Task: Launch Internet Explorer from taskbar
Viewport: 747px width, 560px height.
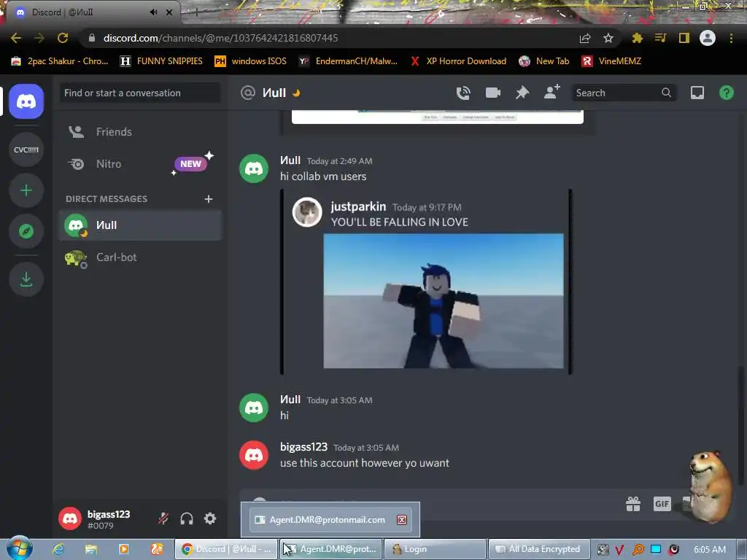Action: click(58, 550)
